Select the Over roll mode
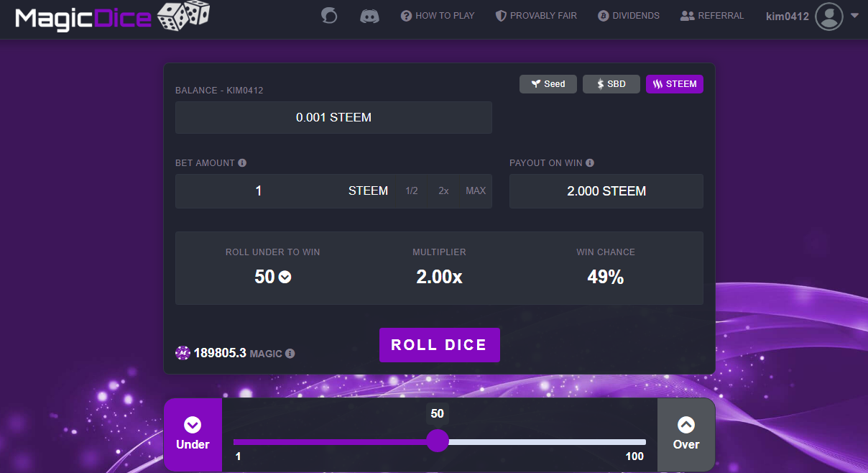Image resolution: width=868 pixels, height=473 pixels. click(686, 434)
